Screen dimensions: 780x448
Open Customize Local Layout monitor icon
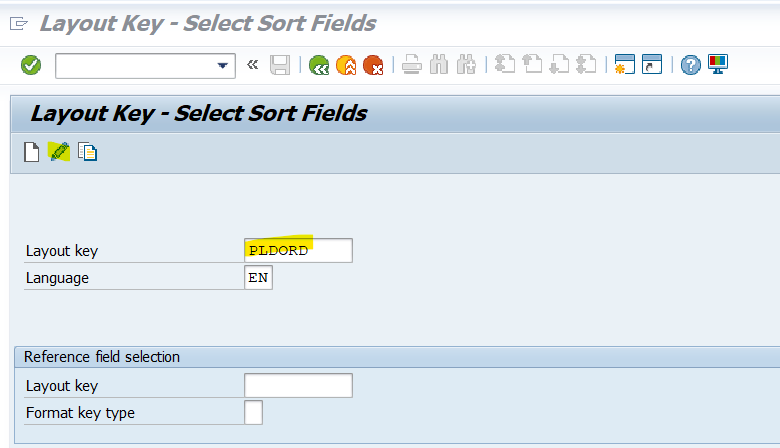(718, 64)
